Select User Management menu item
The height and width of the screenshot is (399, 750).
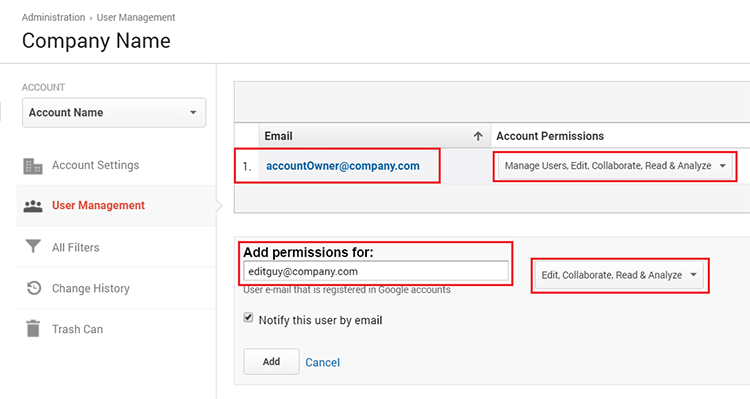(x=98, y=206)
